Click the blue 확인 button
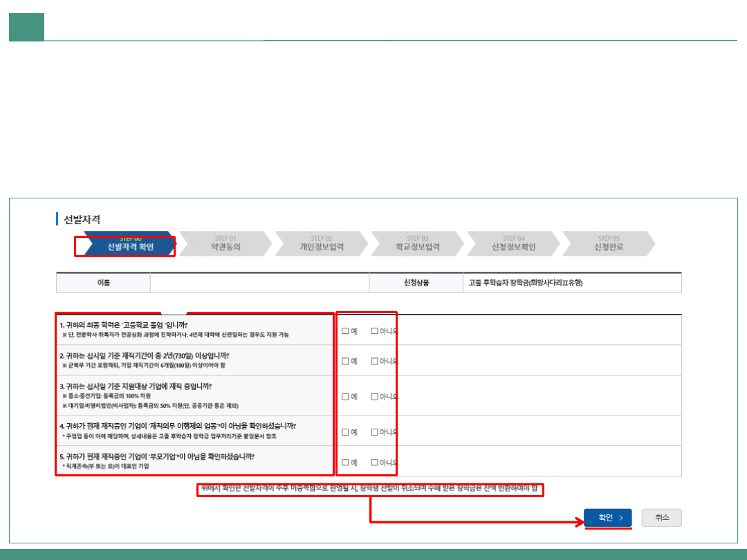 pos(608,518)
